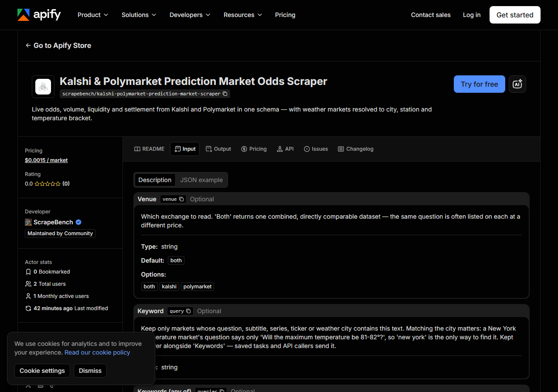Click the ScrapeBench developer avatar
Image resolution: width=558 pixels, height=392 pixels.
(28, 222)
